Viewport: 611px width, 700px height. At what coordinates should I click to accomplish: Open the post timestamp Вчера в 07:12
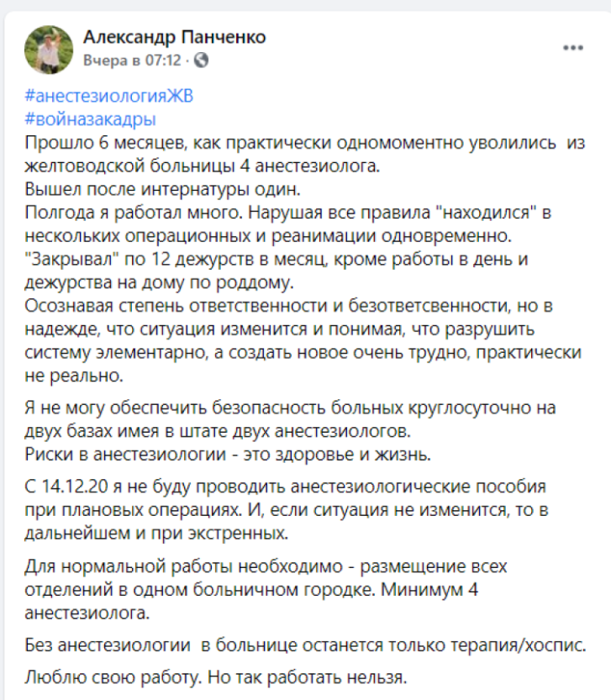coord(133,61)
